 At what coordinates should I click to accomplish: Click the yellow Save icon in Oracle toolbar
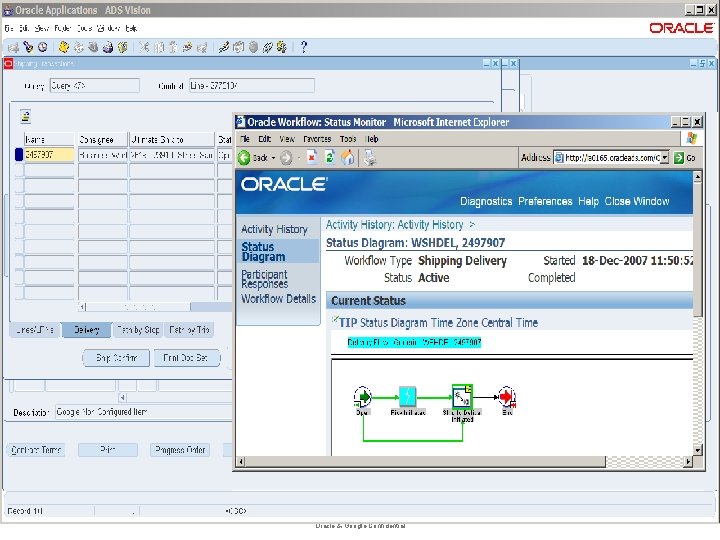64,47
